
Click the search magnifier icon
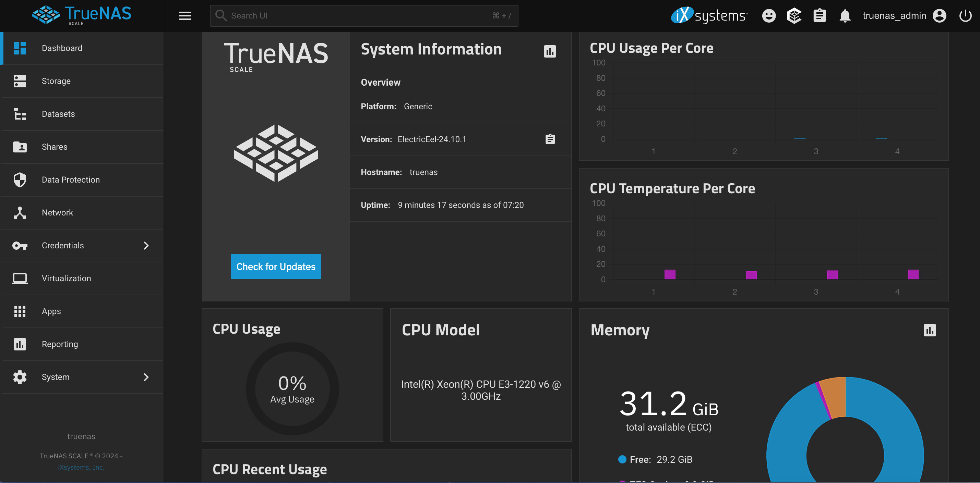220,15
